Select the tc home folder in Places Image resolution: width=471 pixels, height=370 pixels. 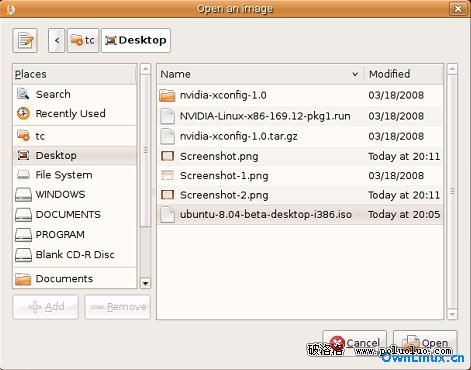pyautogui.click(x=75, y=136)
